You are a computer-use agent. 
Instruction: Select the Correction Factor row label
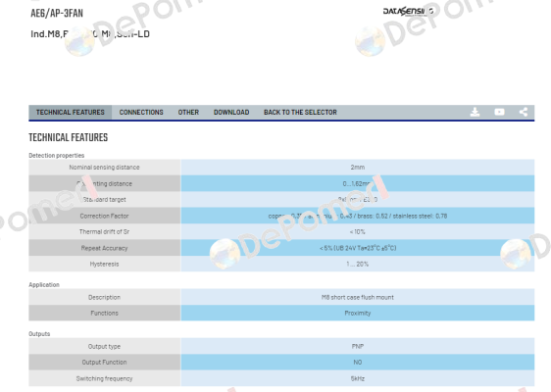point(104,216)
